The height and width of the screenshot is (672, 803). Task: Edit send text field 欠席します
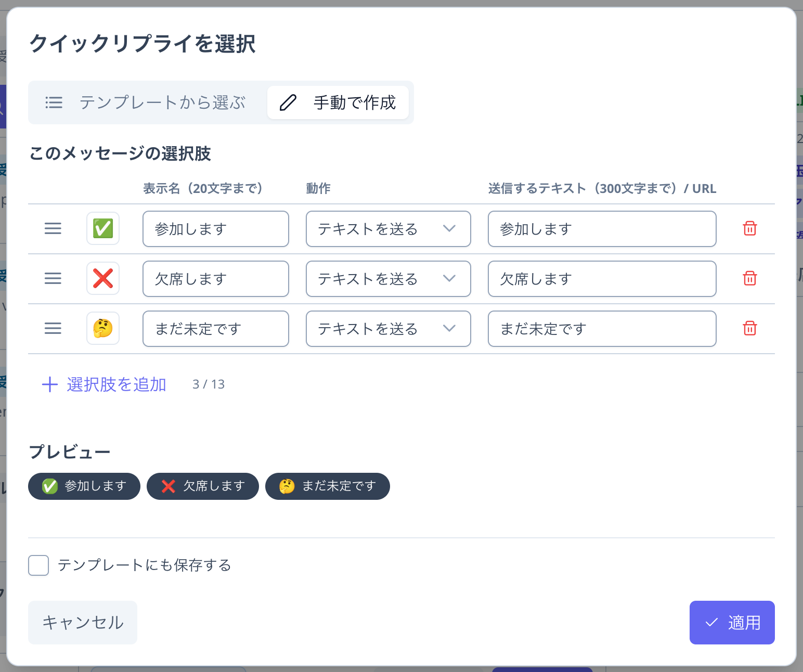pyautogui.click(x=602, y=279)
